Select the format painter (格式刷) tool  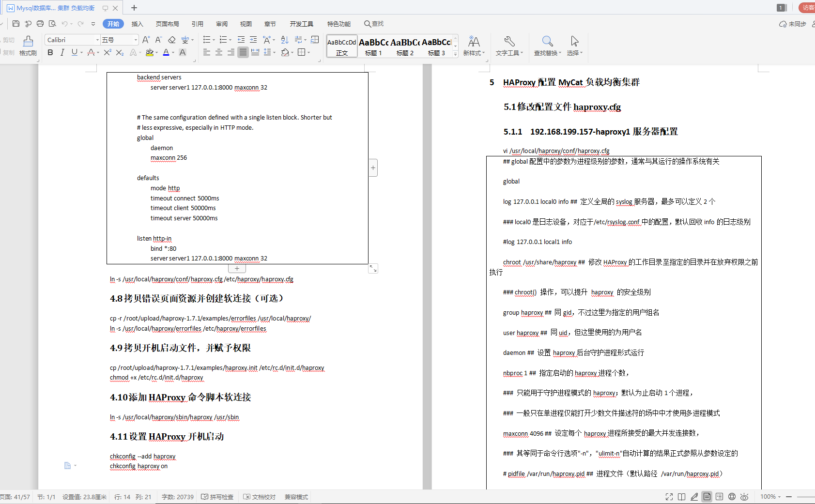pyautogui.click(x=28, y=46)
